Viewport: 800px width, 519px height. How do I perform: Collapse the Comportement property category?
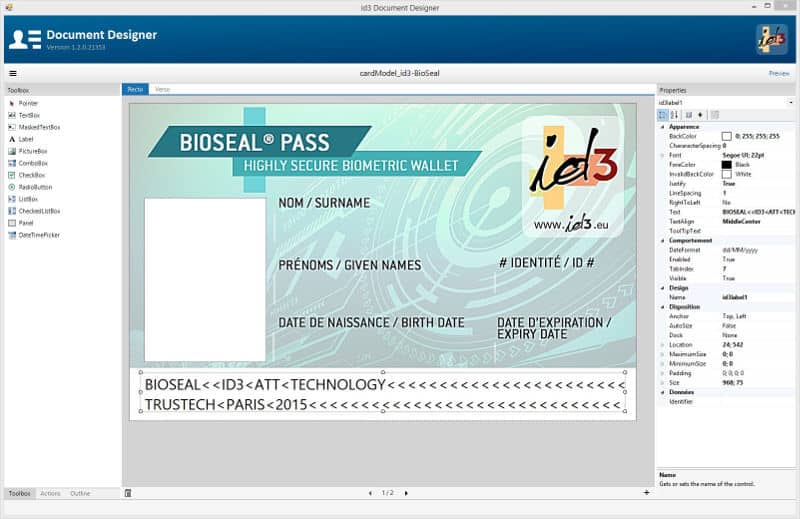tap(663, 240)
